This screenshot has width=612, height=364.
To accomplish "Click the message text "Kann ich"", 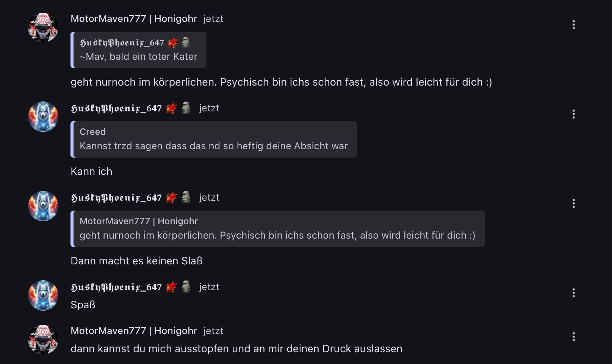I will pos(91,171).
